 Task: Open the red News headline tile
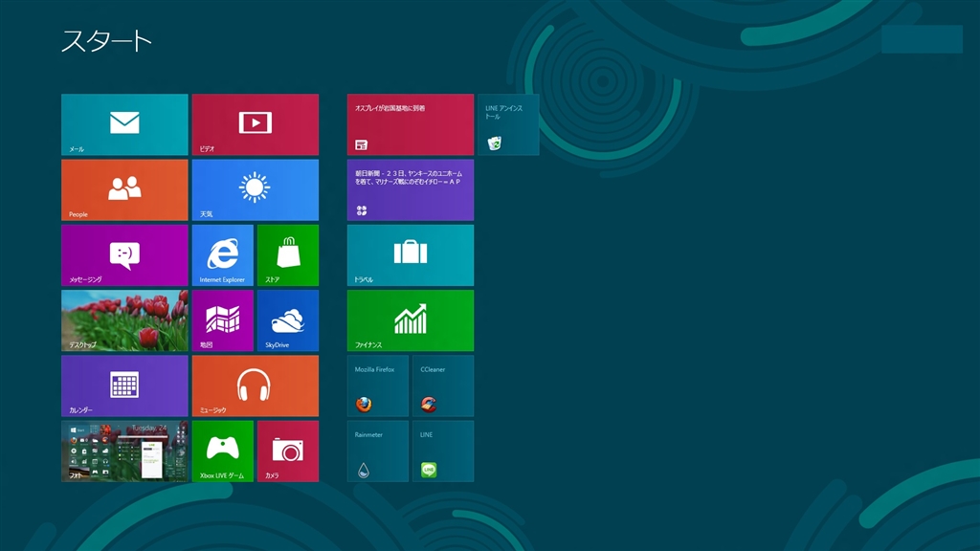pos(410,124)
